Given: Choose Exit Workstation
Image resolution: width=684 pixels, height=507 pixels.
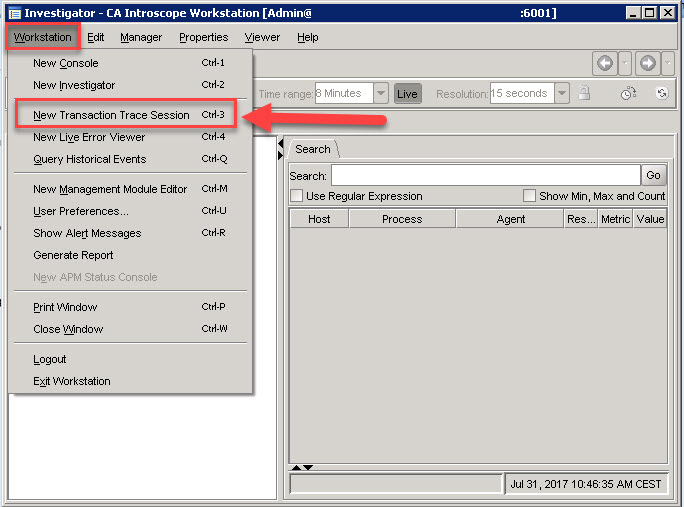Looking at the screenshot, I should tap(130, 381).
